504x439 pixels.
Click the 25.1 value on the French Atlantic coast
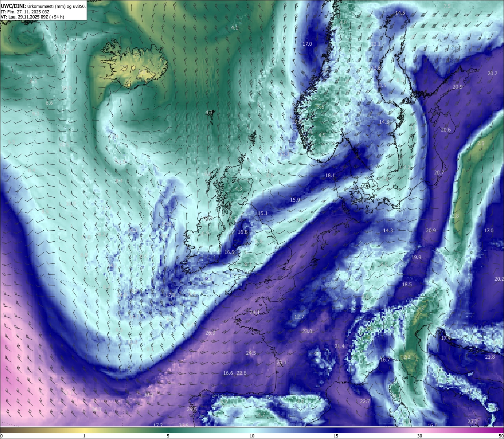click(282, 363)
